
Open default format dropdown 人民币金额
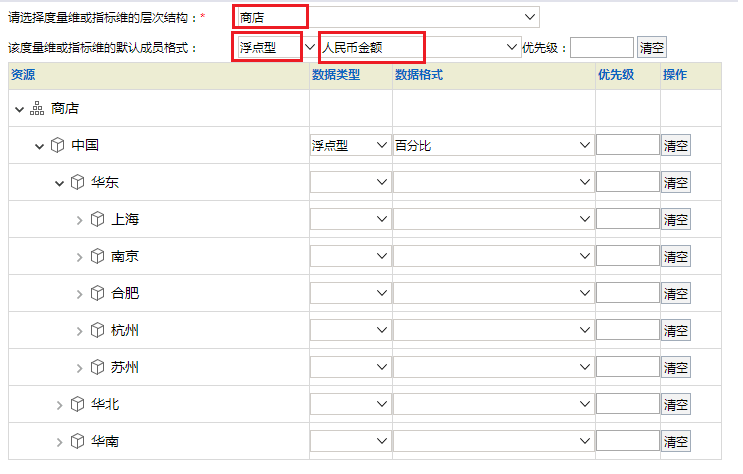[x=420, y=47]
